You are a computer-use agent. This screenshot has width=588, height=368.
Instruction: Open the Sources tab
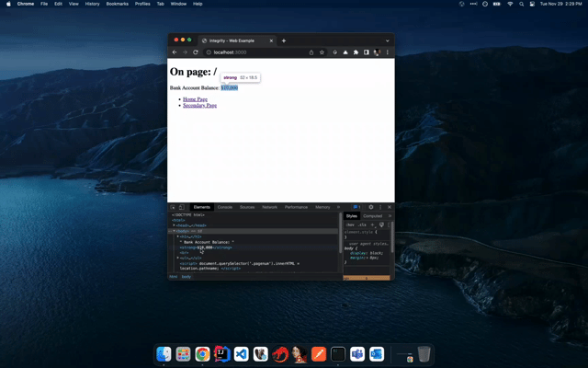pyautogui.click(x=247, y=207)
